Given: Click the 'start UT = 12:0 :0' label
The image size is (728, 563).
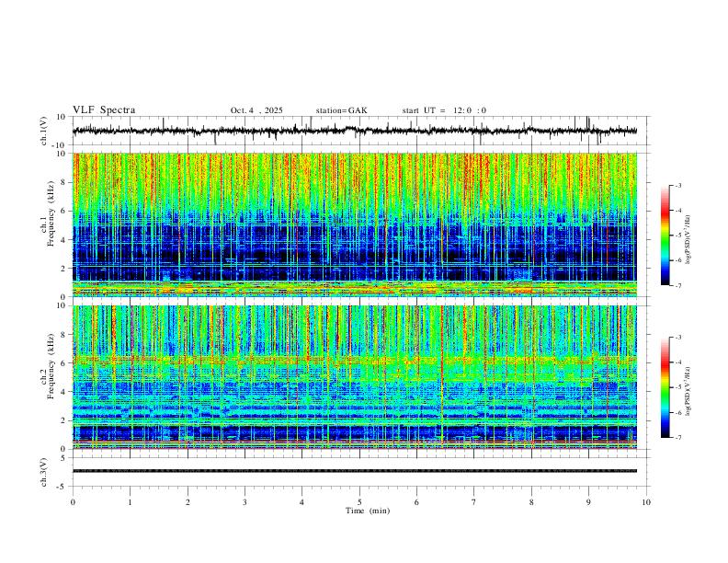Looking at the screenshot, I should (444, 110).
